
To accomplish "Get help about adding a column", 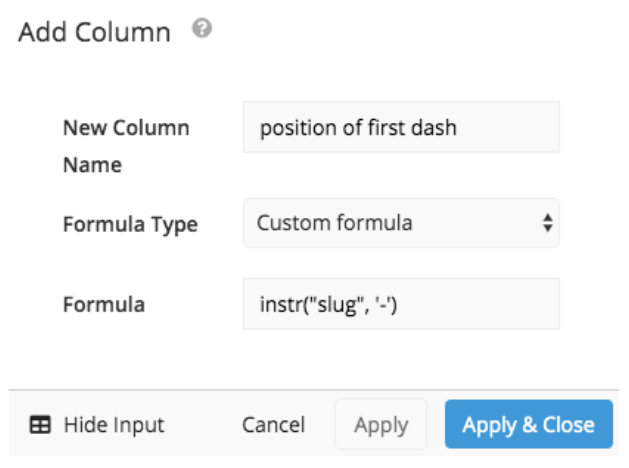I will tap(202, 28).
